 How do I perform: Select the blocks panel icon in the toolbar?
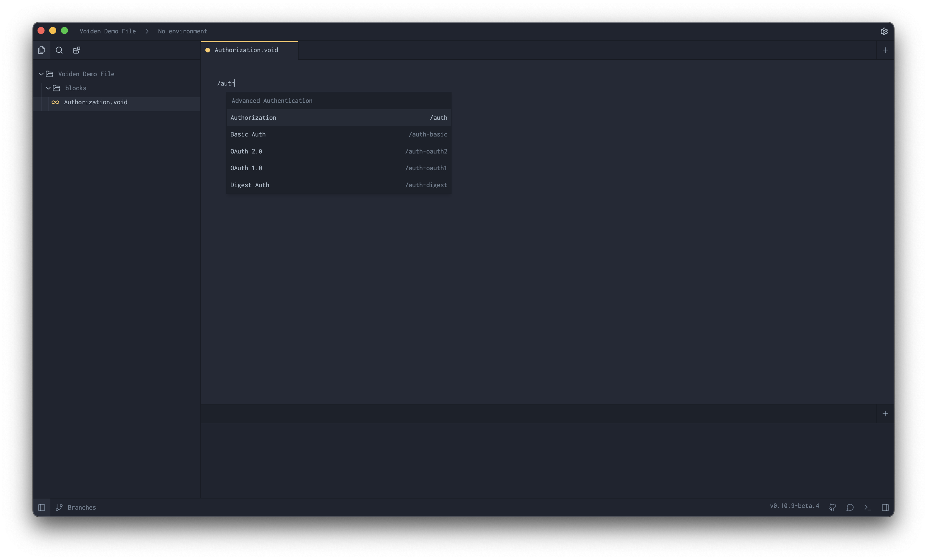(76, 49)
